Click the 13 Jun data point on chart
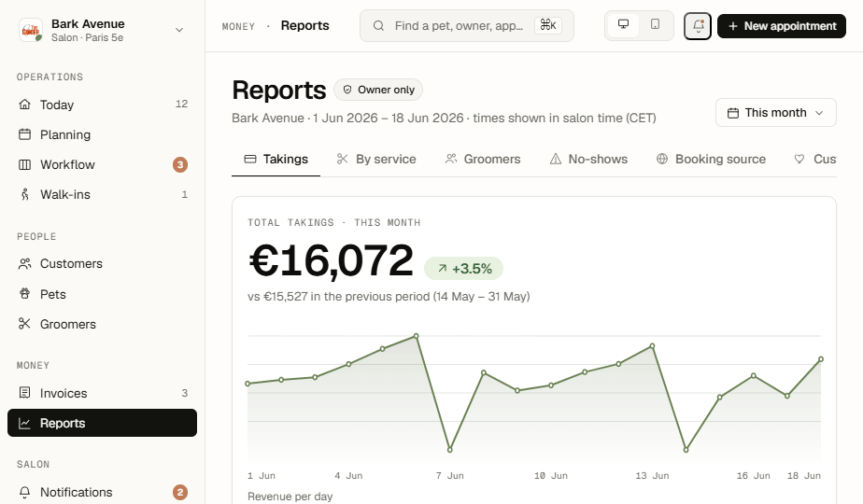This screenshot has width=863, height=504. tap(652, 346)
